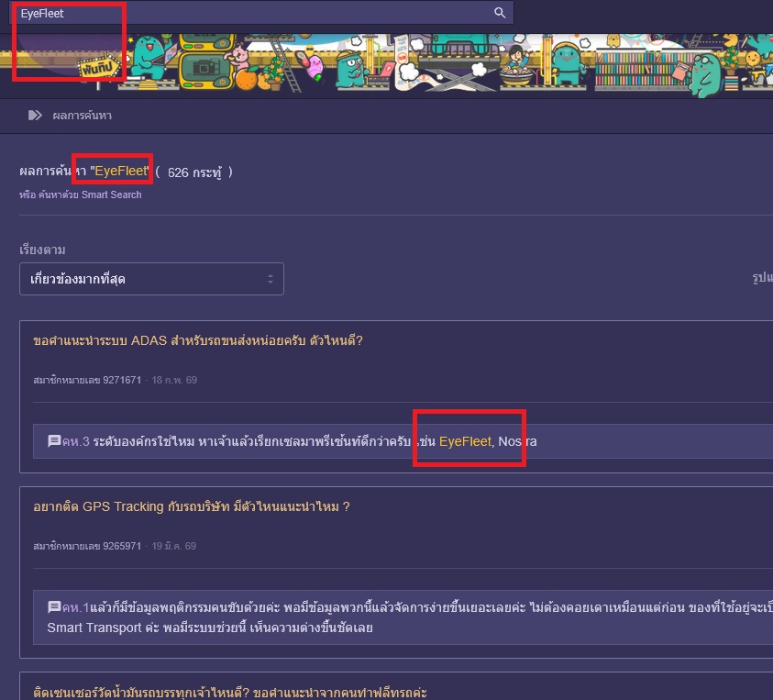Click the breadcrumb tag icon
Screen dimensions: 773x700
click(35, 116)
